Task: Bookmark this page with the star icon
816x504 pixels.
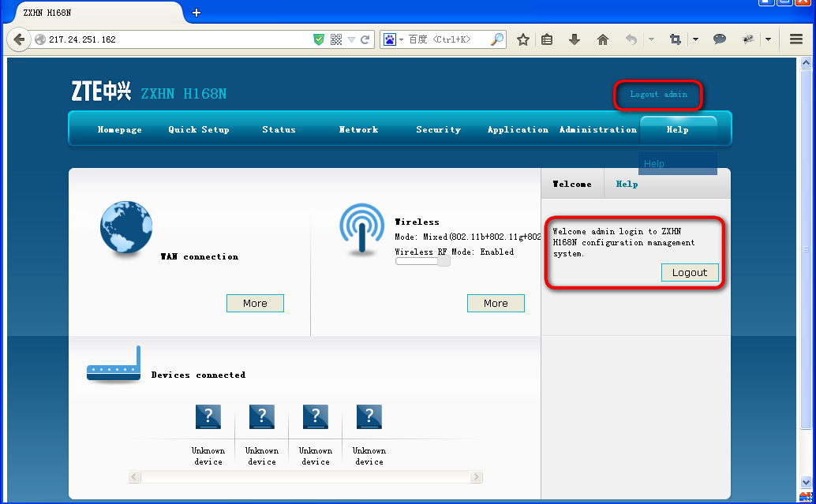Action: [523, 39]
